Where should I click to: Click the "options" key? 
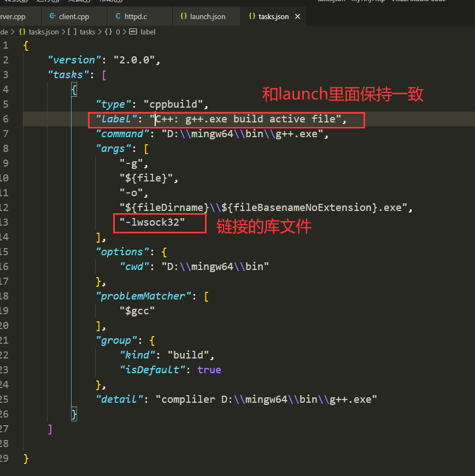click(122, 252)
